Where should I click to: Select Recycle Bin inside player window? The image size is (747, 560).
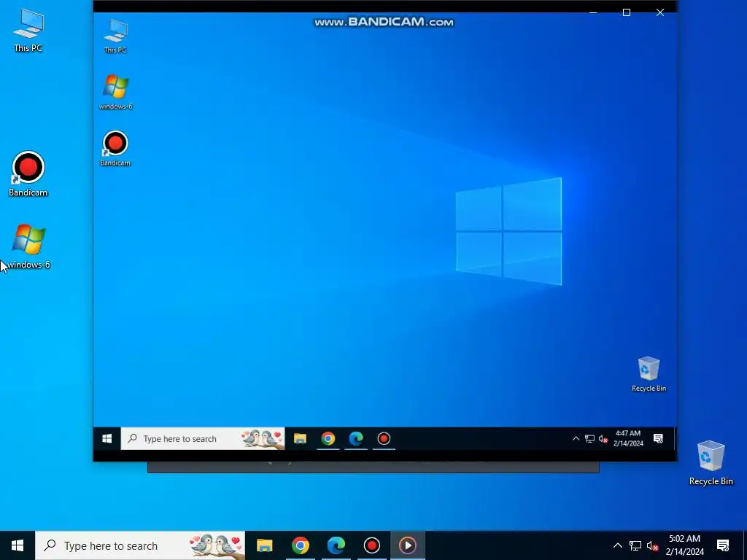pos(649,374)
